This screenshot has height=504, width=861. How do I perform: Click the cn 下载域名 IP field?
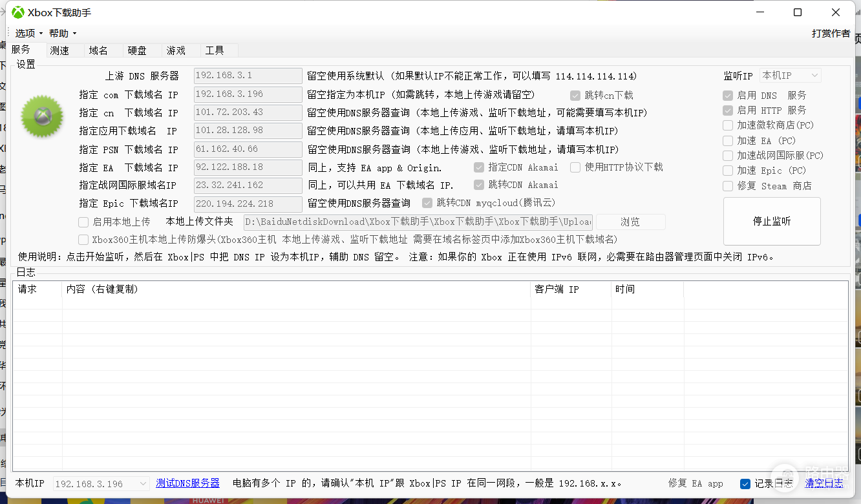[248, 112]
